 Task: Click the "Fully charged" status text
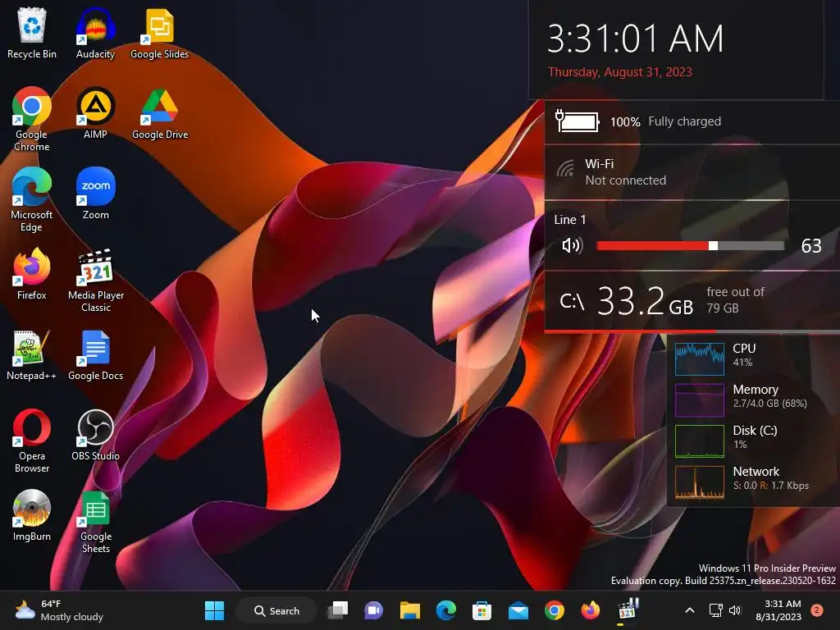(685, 121)
